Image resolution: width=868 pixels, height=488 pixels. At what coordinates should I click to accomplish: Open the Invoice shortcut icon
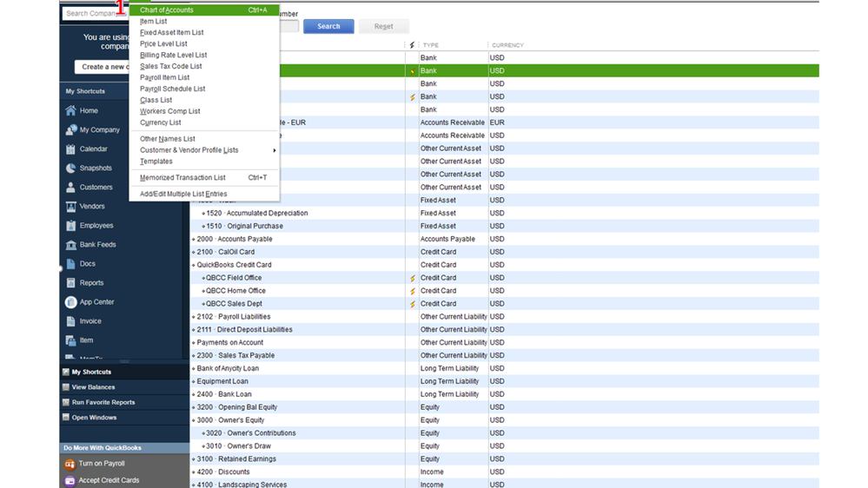coord(71,321)
